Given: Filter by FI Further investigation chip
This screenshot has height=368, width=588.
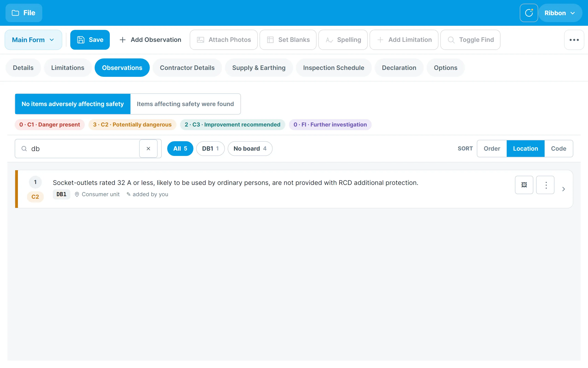Looking at the screenshot, I should tap(330, 125).
